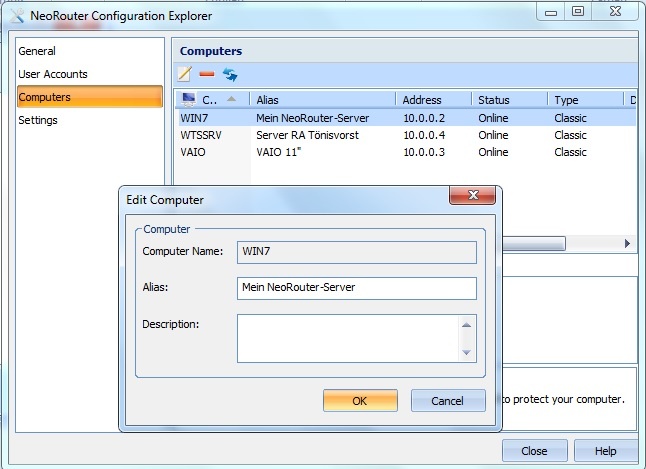Close the Edit Computer dialog with red X
Screen dimensions: 646x469
click(473, 197)
